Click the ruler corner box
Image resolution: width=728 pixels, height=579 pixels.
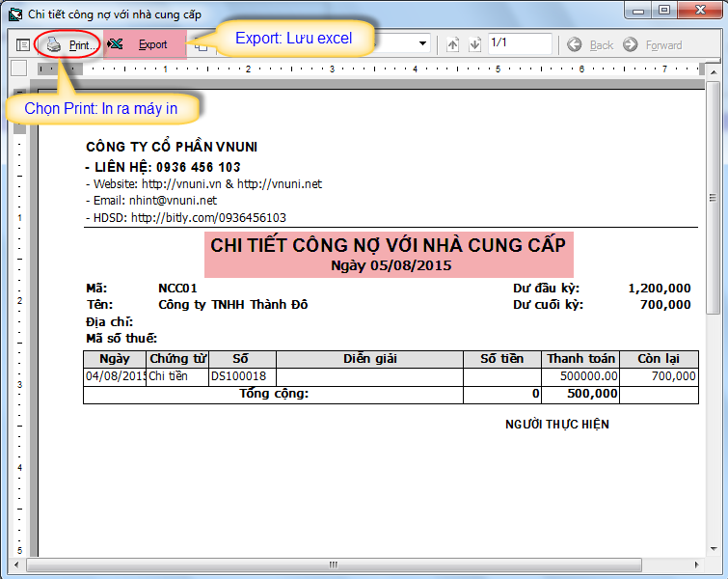coord(17,69)
